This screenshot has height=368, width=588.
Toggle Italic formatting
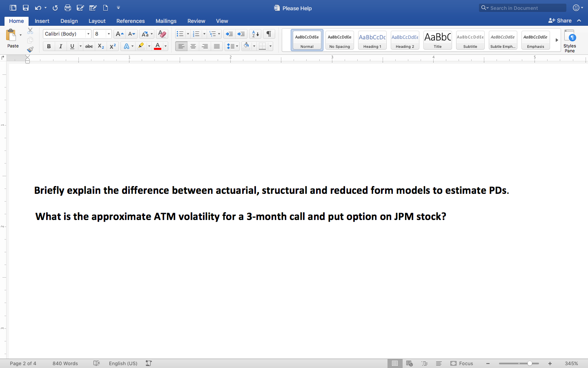[x=60, y=46]
